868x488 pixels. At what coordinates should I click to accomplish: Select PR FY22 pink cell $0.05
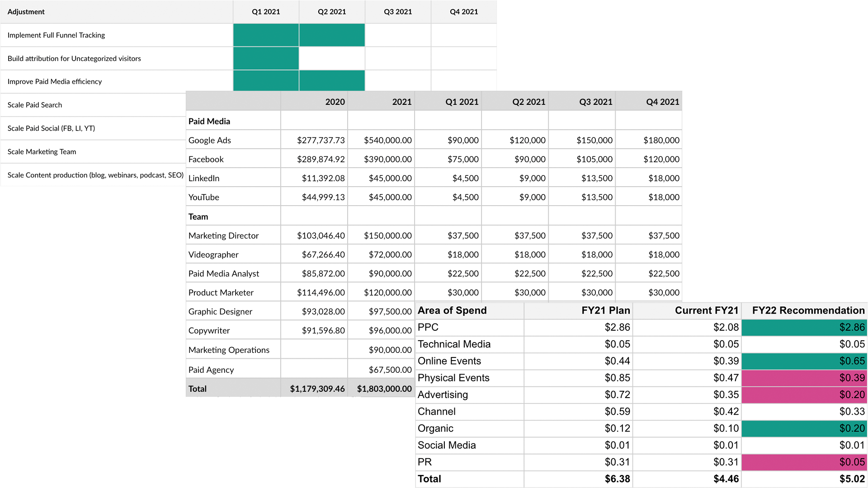804,462
